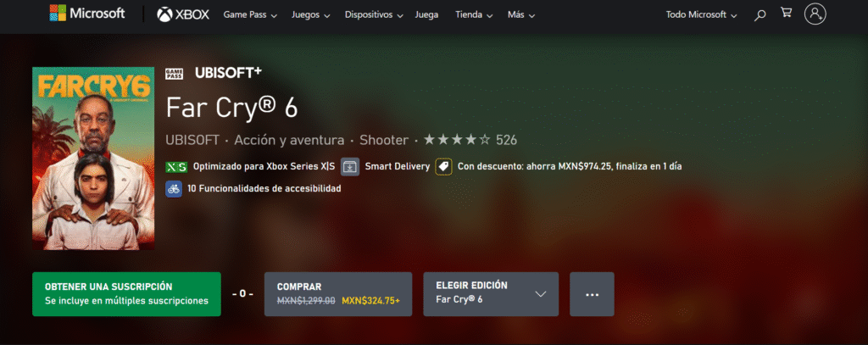Click the Comprar button
Viewport: 868px width, 345px height.
(x=338, y=294)
